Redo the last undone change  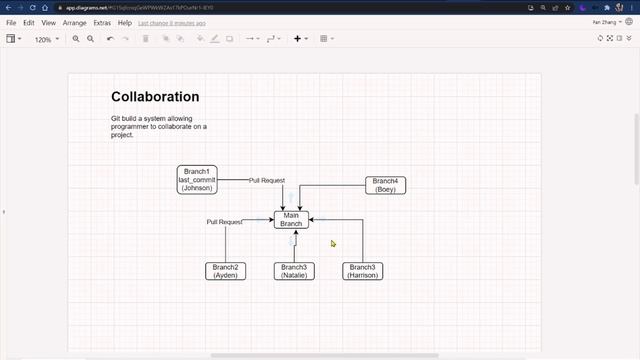coord(125,39)
